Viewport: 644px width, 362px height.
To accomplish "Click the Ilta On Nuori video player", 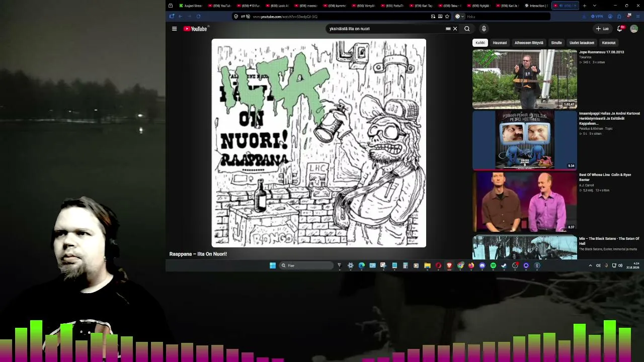I will pos(319,143).
